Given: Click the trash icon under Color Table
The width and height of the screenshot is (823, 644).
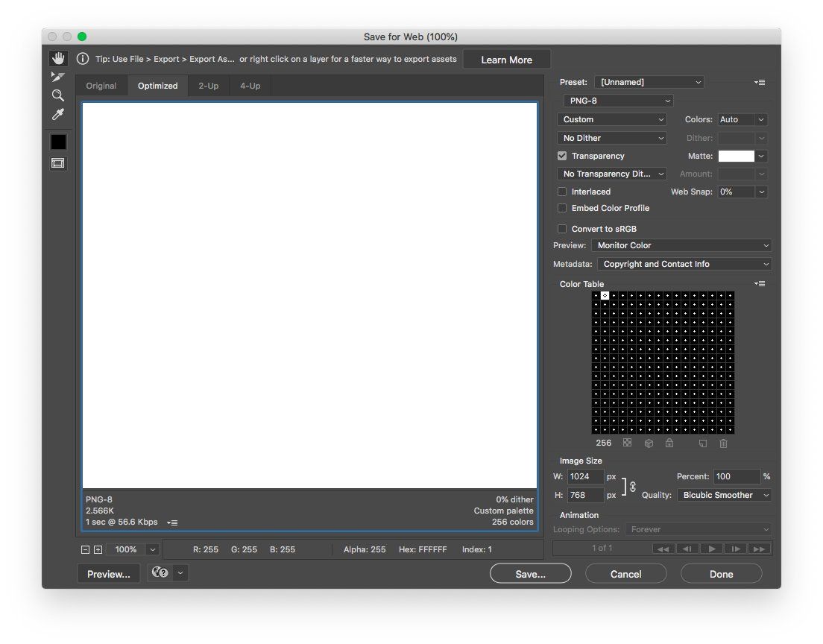Looking at the screenshot, I should (x=723, y=443).
